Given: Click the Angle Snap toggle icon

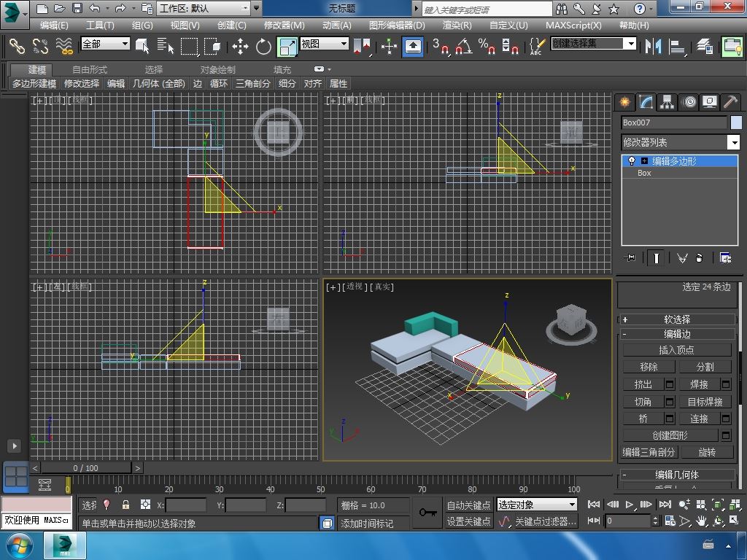Looking at the screenshot, I should pos(462,47).
